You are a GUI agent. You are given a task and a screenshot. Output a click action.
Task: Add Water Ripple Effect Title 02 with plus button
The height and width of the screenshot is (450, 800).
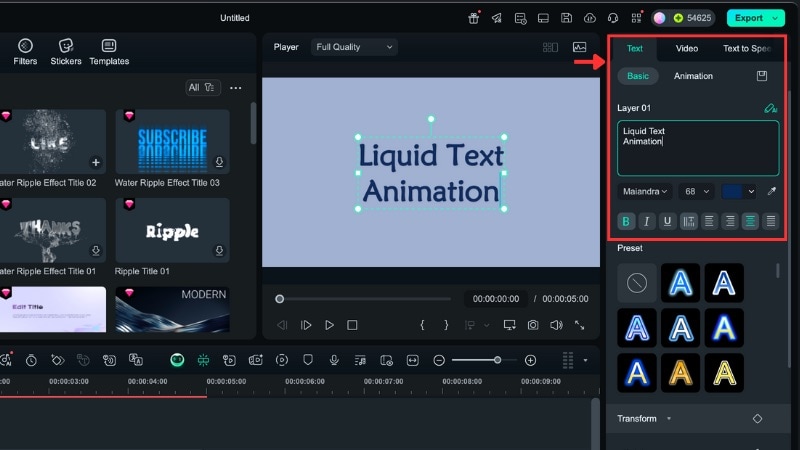tap(95, 162)
